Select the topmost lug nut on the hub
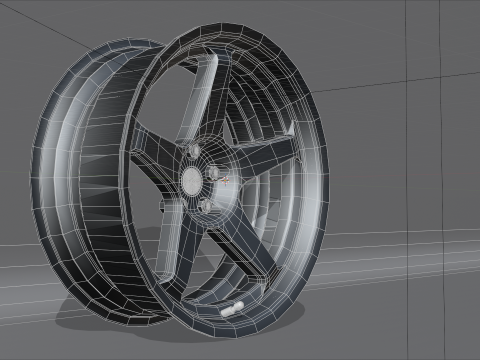Screen dimensions: 480x360 (194, 151)
